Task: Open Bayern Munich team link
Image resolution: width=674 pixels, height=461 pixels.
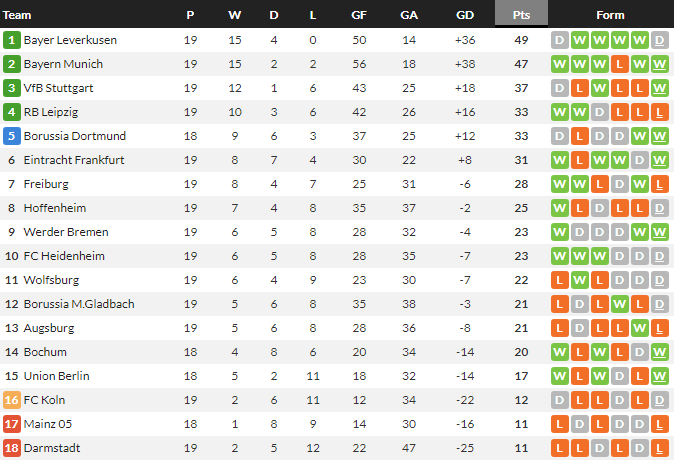Action: click(63, 64)
